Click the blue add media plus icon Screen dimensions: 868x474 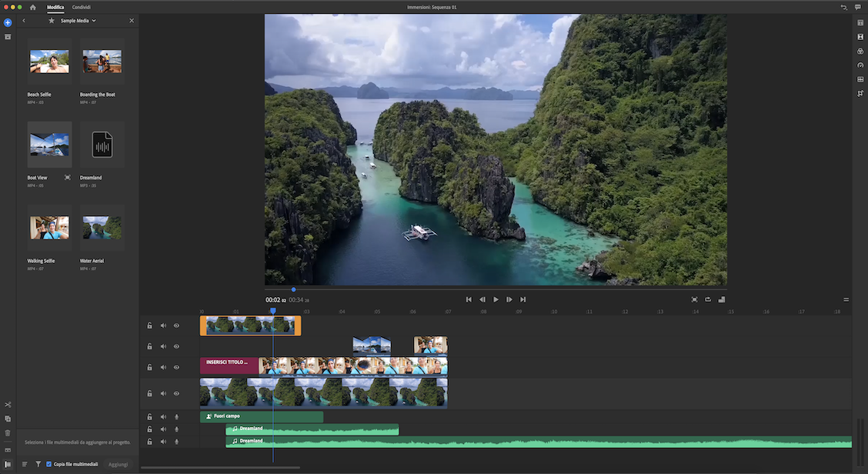click(x=8, y=22)
